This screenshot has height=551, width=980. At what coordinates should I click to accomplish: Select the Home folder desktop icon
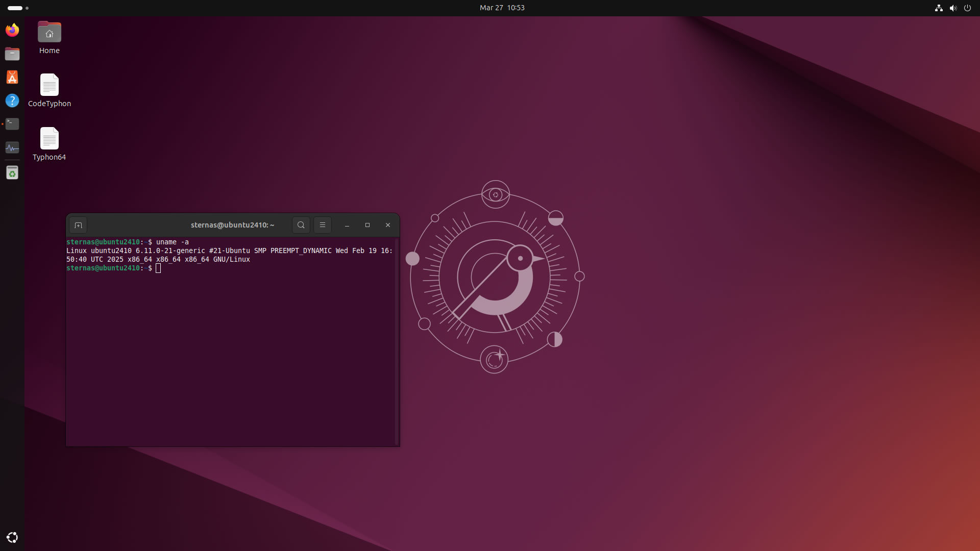point(50,33)
